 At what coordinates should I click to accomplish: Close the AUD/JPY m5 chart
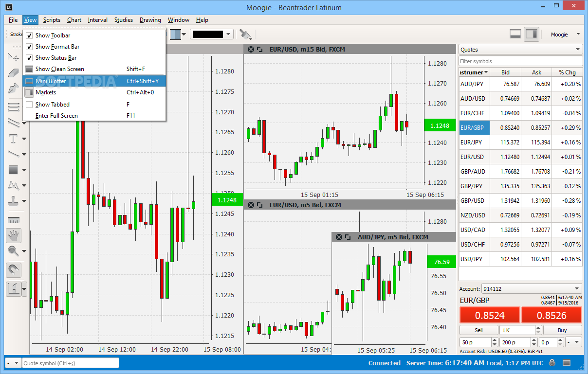point(339,237)
